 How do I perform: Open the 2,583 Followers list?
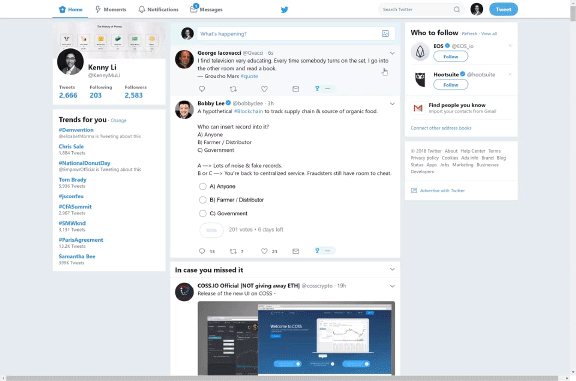point(133,96)
